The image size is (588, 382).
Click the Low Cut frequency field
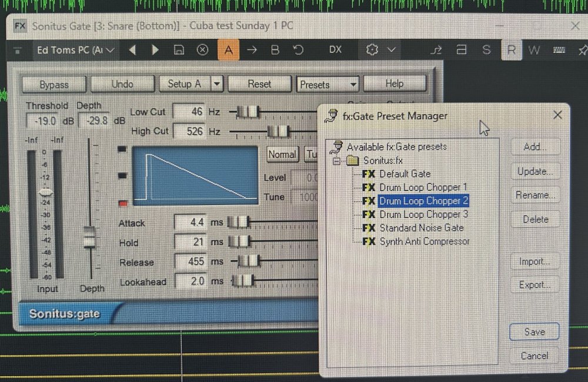click(189, 112)
